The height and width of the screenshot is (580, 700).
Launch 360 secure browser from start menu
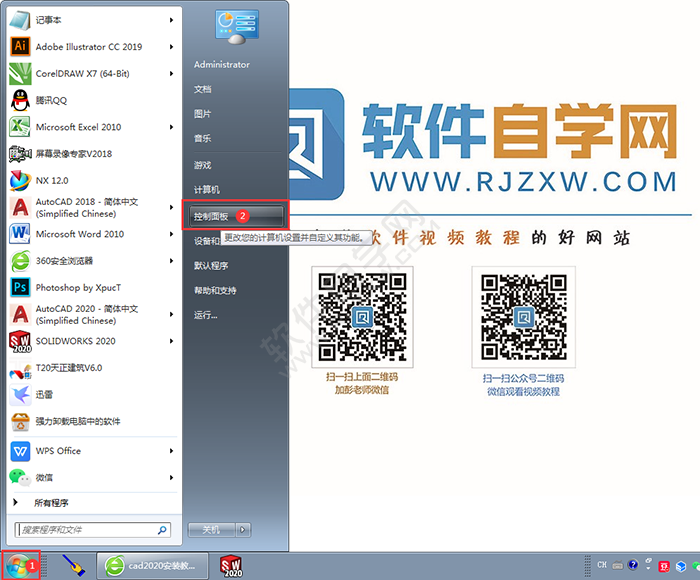(x=64, y=260)
